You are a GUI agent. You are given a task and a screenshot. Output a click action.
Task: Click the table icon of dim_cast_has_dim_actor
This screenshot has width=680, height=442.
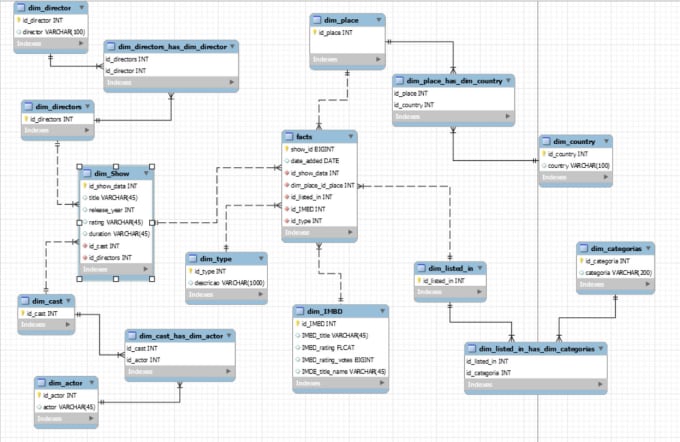click(x=132, y=336)
